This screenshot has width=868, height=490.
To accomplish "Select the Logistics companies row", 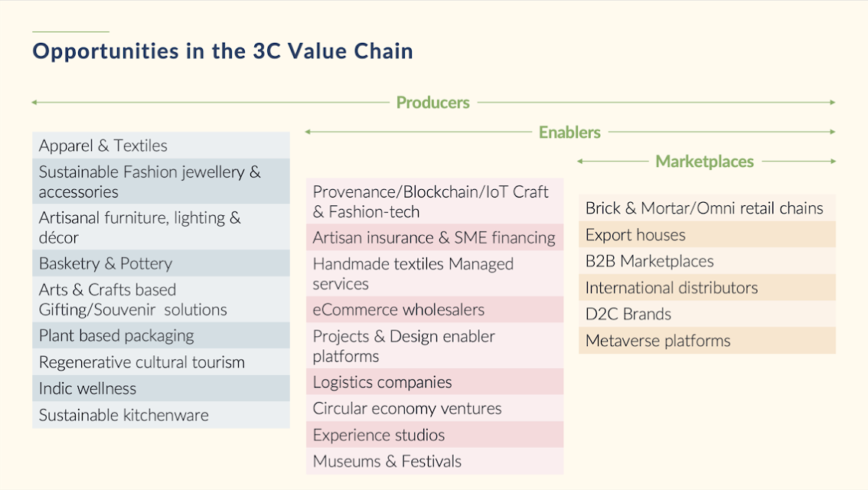I will pos(435,382).
